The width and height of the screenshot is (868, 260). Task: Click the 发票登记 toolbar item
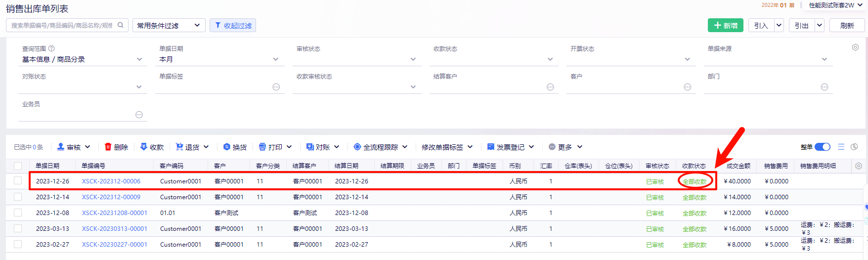(511, 147)
